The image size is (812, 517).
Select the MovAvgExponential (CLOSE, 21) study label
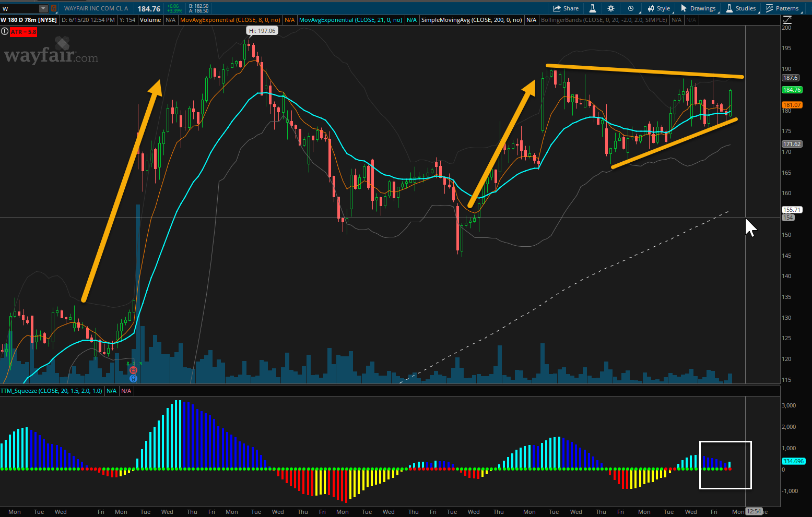pyautogui.click(x=351, y=20)
